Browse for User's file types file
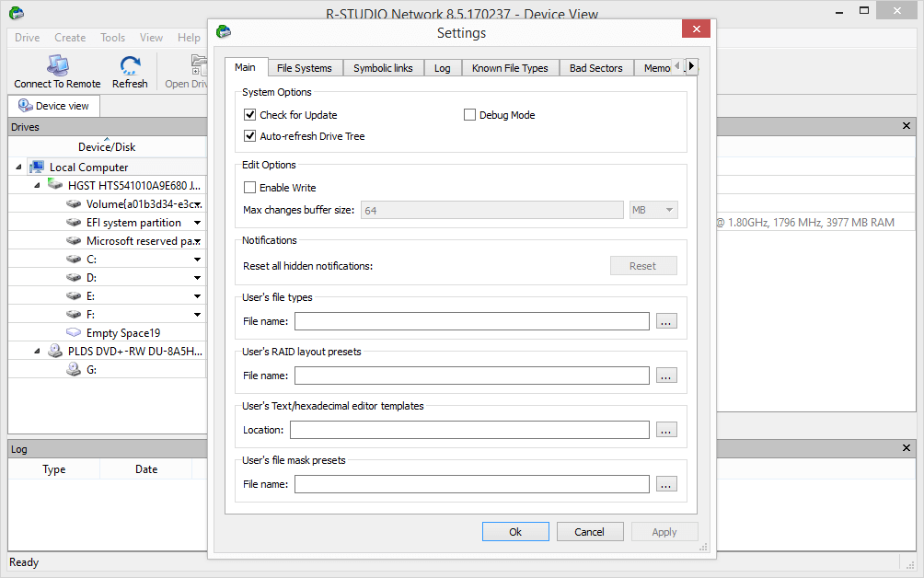Screen dimensions: 924x578 pos(666,321)
